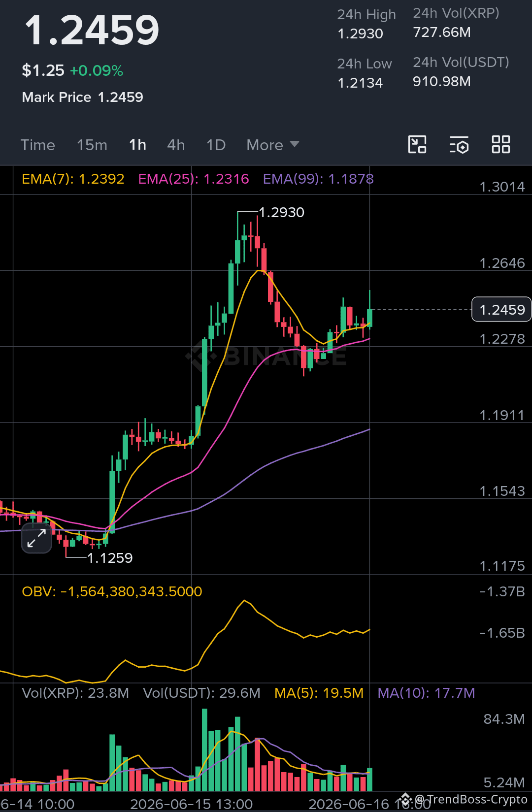Open the four-square grid layout icon
This screenshot has width=532, height=812.
[x=501, y=145]
